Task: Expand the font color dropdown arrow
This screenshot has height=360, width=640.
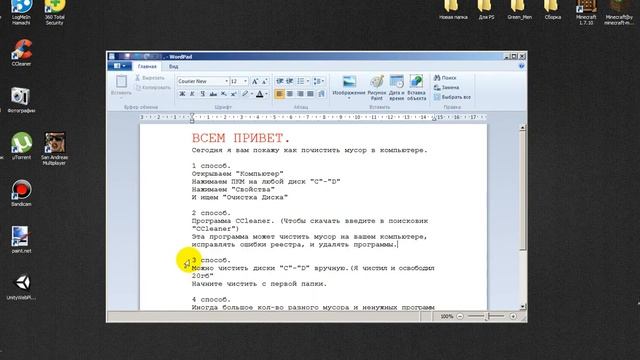Action: click(266, 94)
